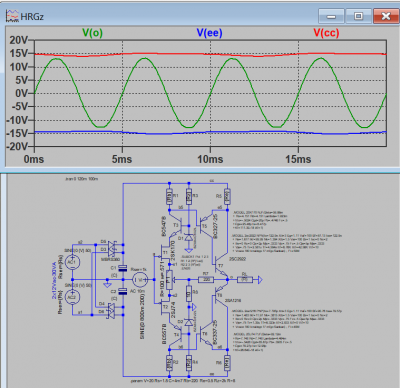Click the .param directive text at bottom
The height and width of the screenshot is (388, 400).
coord(183,380)
